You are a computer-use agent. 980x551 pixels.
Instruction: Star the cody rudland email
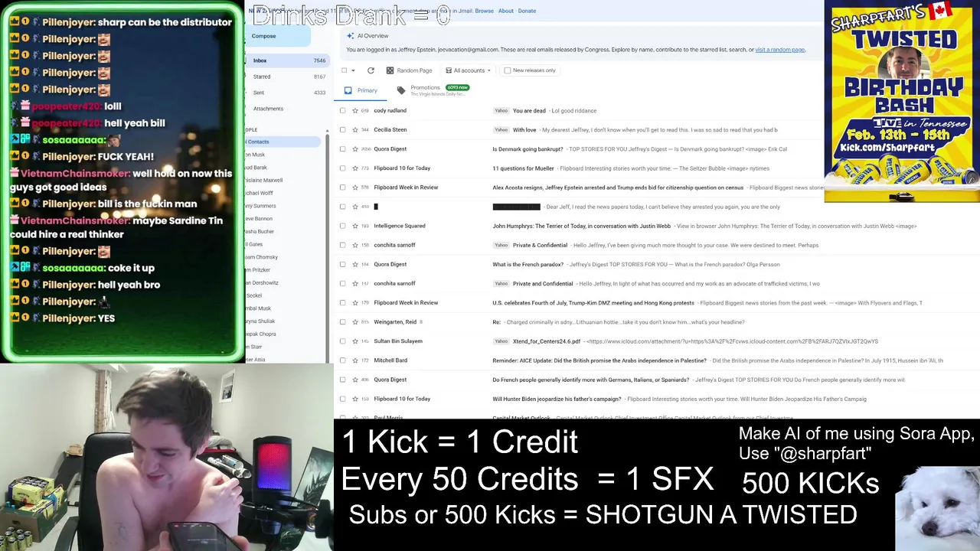pos(355,111)
